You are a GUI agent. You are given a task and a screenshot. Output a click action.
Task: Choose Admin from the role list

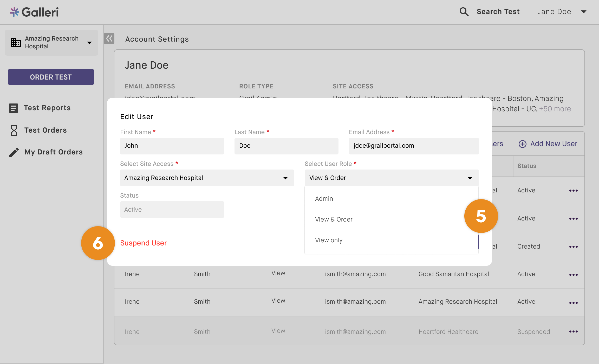[x=324, y=199]
